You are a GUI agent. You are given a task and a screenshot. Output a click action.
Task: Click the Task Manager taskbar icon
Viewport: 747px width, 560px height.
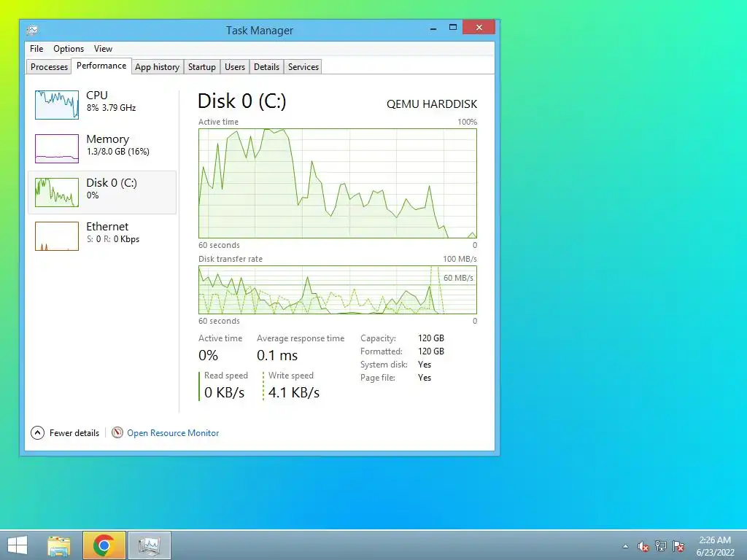(x=150, y=545)
